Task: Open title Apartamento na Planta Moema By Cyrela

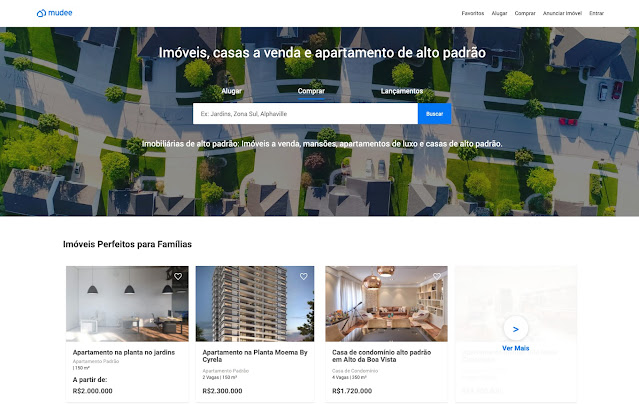Action: [255, 356]
